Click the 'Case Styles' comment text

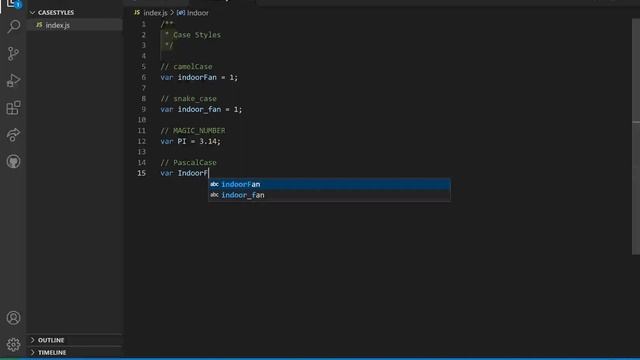pos(197,35)
